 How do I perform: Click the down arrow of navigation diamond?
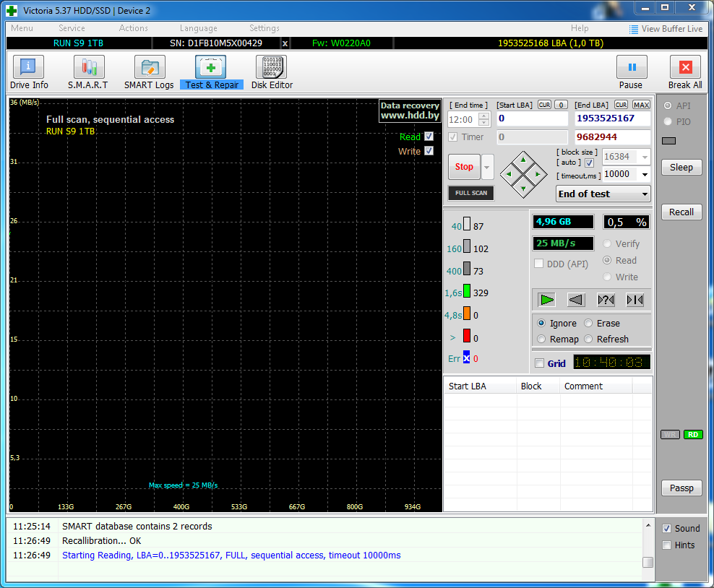523,189
